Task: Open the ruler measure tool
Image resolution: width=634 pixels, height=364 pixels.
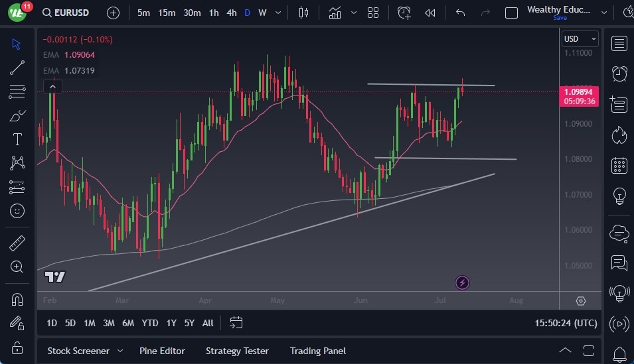Action: coord(17,243)
